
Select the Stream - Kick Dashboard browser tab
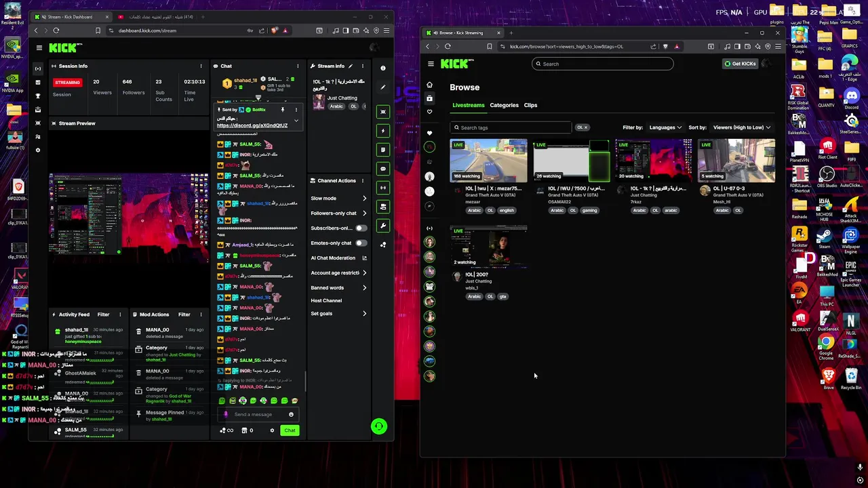pos(71,17)
